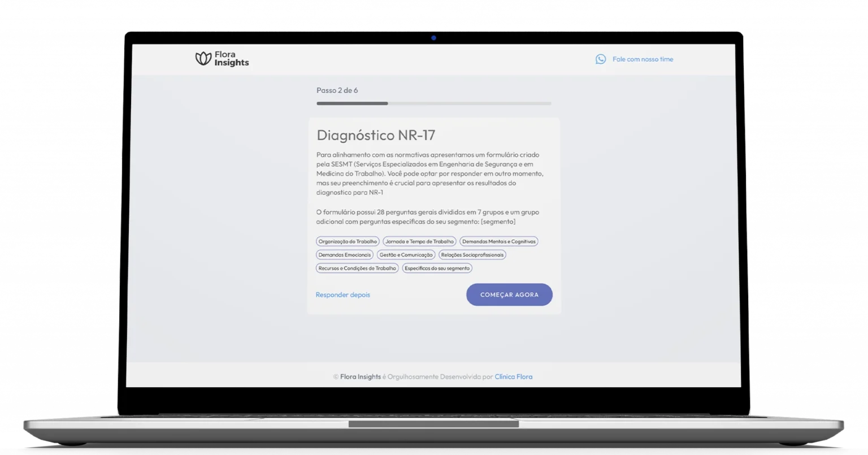Screen dimensions: 868x455
Task: Select the 'Gestão e Comunicação' tag
Action: 406,255
